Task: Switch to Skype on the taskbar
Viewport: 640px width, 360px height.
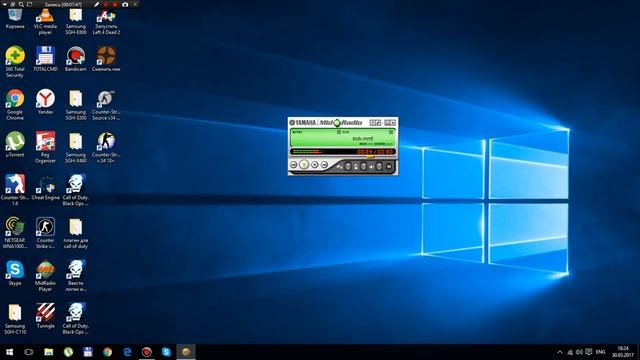Action: click(166, 352)
